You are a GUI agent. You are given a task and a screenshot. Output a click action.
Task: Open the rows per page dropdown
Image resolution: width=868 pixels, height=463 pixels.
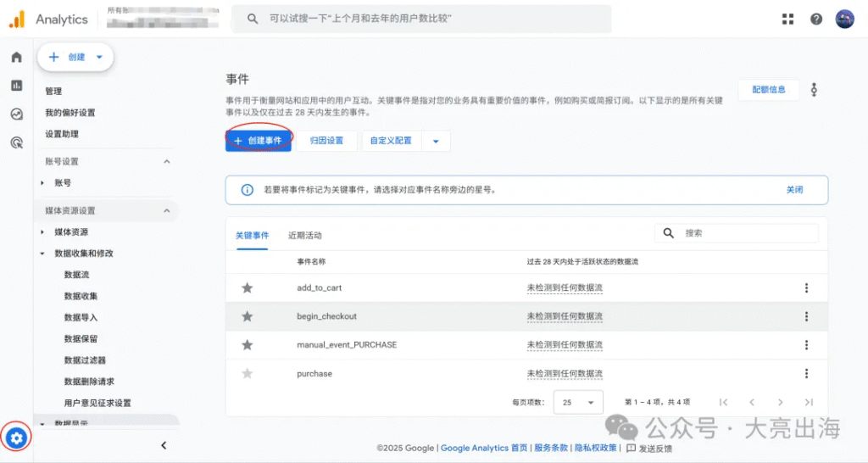tap(578, 402)
